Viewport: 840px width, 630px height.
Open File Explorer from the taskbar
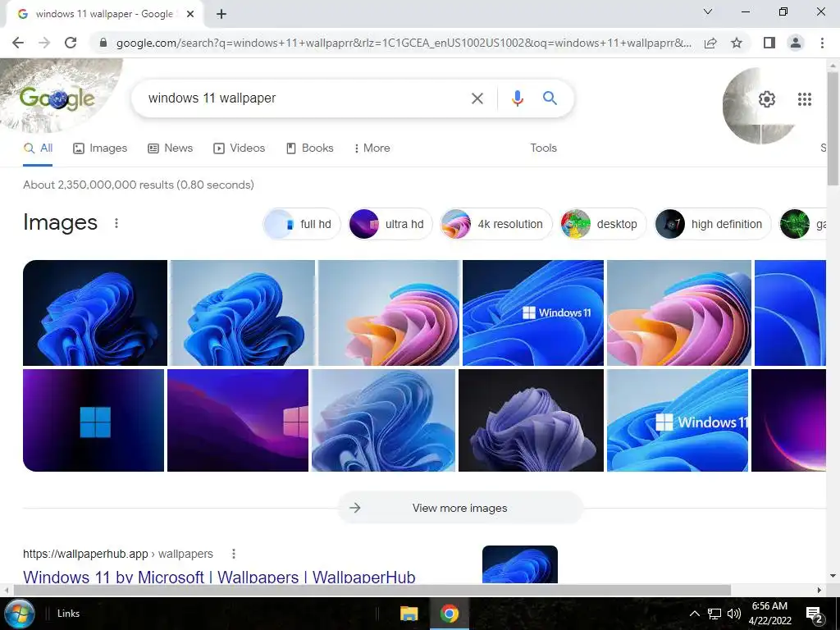(409, 614)
